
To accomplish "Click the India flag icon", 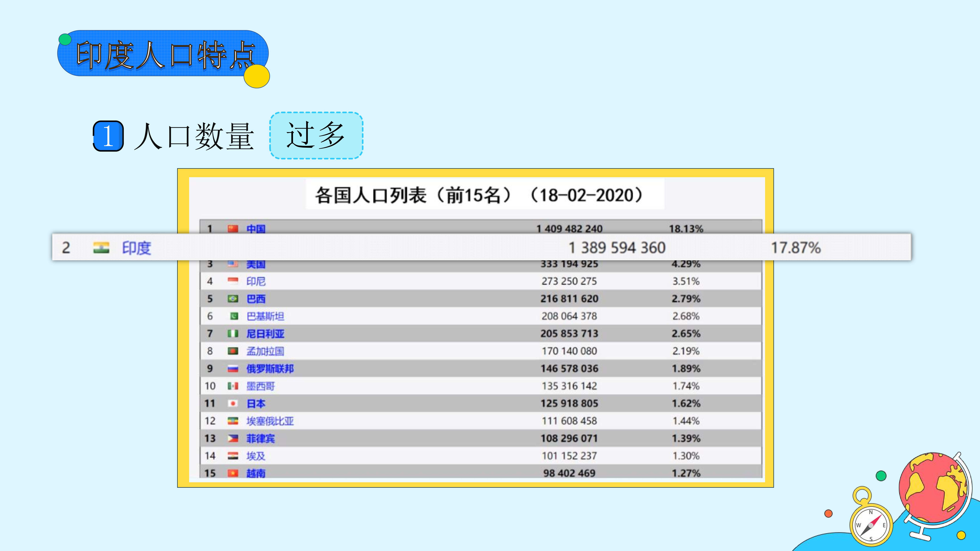I will click(x=101, y=248).
